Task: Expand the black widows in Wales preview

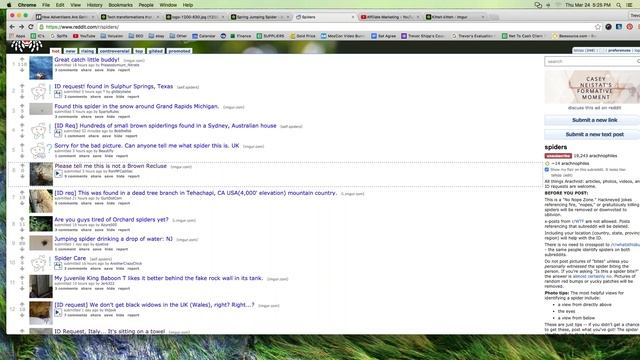Action: tap(58, 312)
